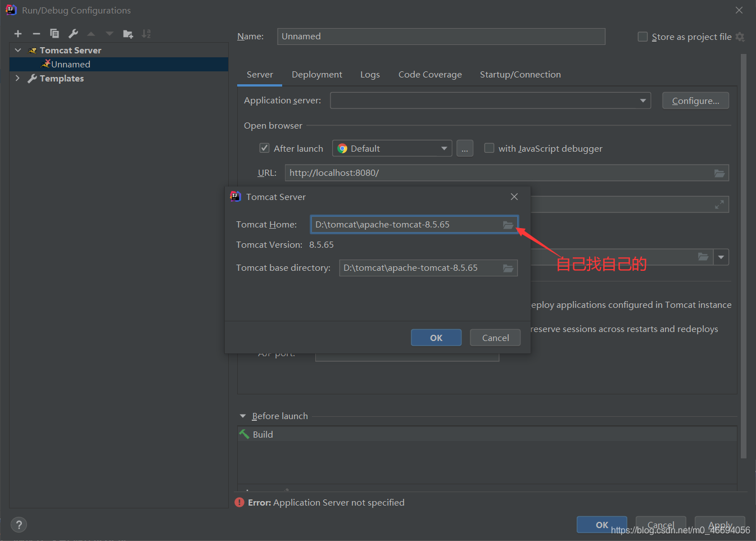Close the Tomcat Server dialog
Viewport: 756px width, 541px height.
point(514,197)
